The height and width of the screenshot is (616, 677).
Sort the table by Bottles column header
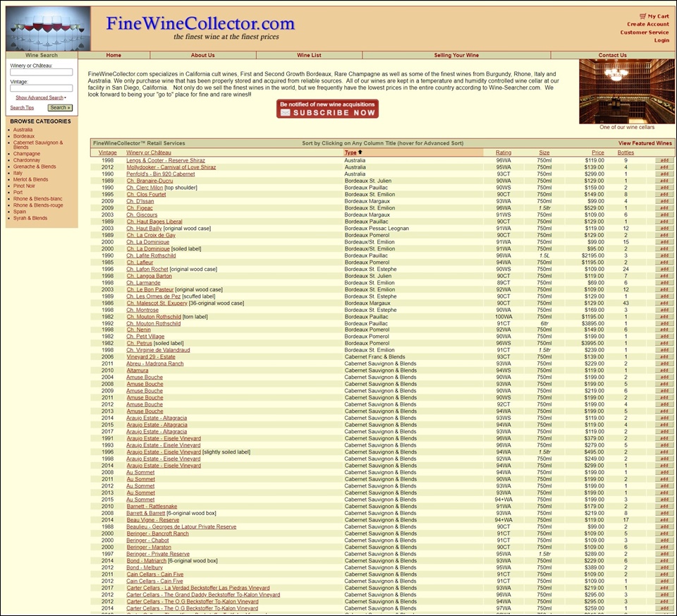pos(626,152)
